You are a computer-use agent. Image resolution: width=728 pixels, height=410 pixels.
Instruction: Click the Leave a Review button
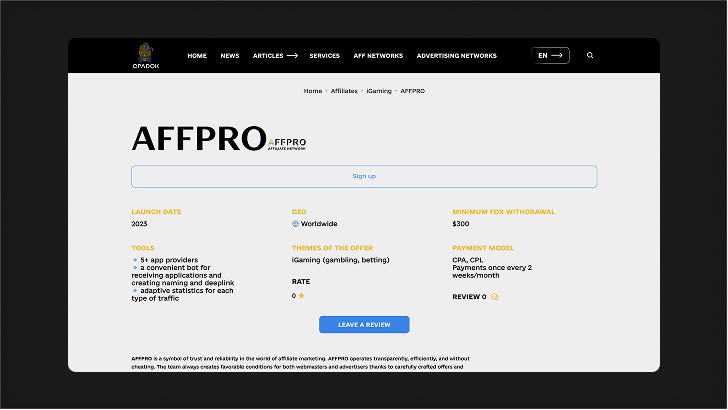tap(364, 325)
